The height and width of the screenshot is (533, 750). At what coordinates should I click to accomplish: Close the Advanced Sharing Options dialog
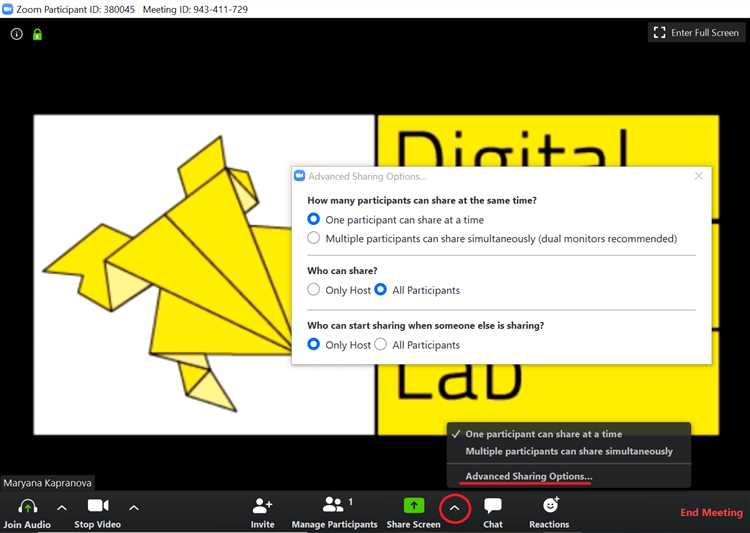click(x=698, y=176)
